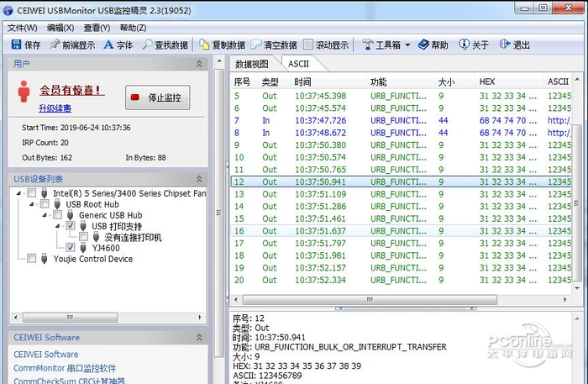The image size is (588, 384).
Task: Check the USB Root Hub checkbox
Action: (x=45, y=204)
